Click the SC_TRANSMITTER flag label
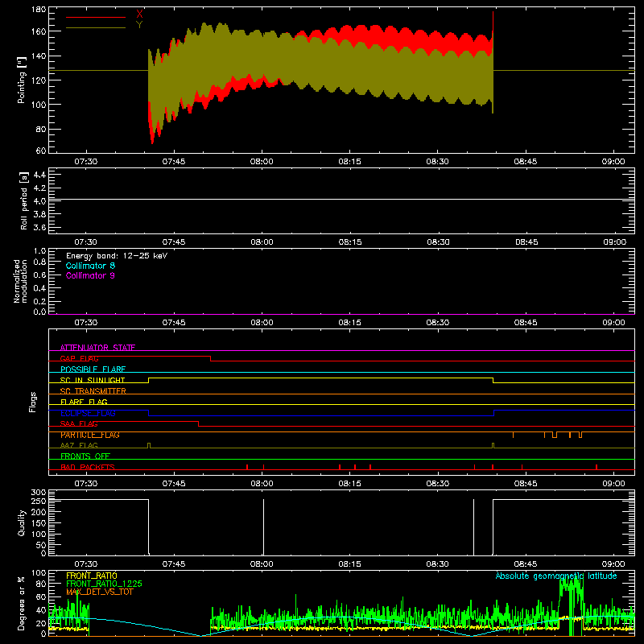The image size is (644, 644). [93, 391]
